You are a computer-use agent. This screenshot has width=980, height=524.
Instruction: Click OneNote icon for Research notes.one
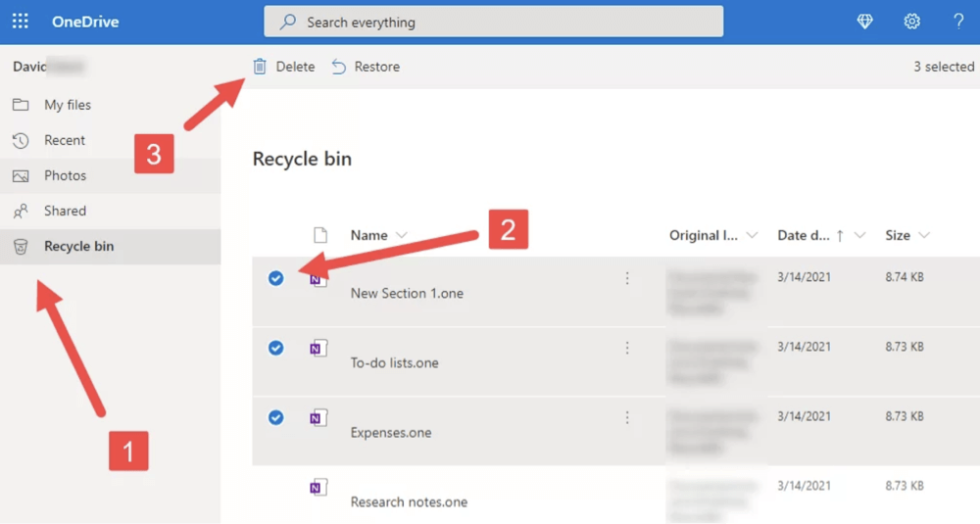click(x=318, y=487)
